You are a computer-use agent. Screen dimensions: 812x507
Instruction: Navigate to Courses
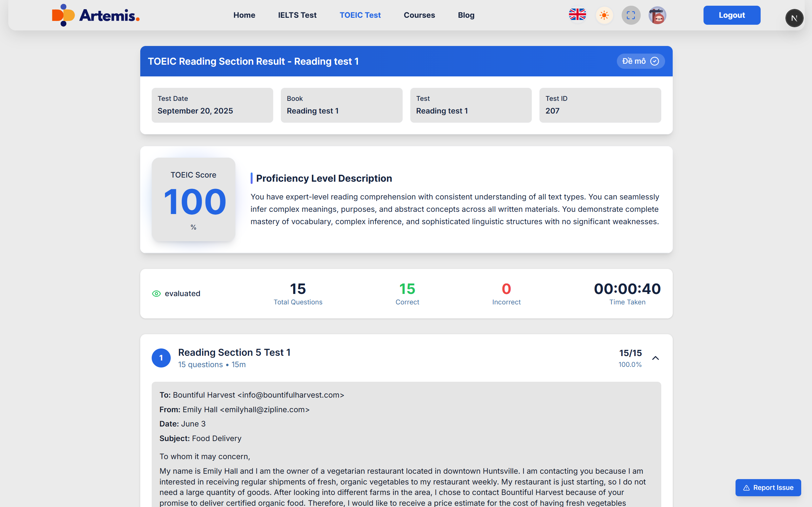[x=419, y=15]
